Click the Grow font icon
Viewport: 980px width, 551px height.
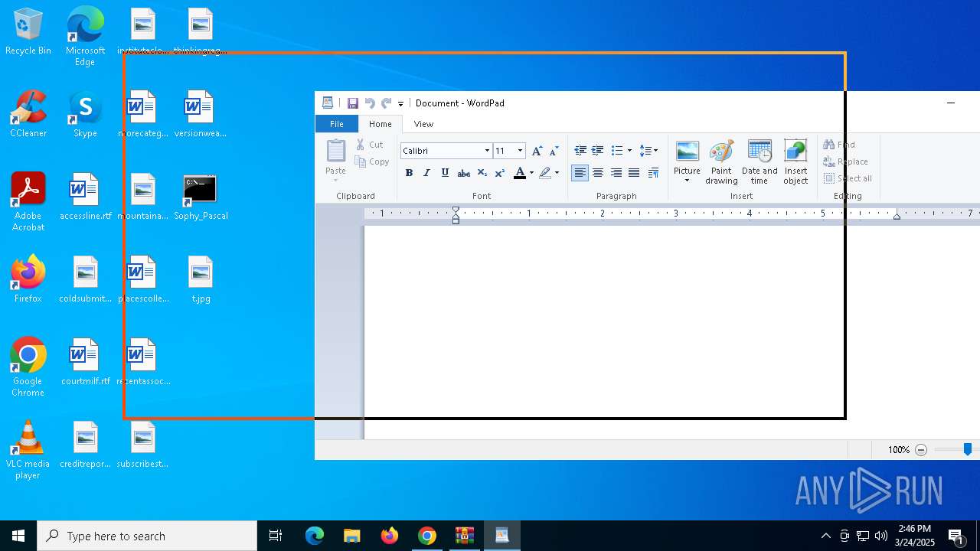tap(537, 151)
